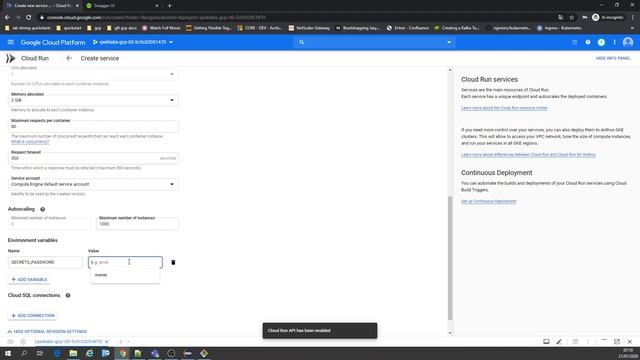Delete the SECRETS_PASSWORD environment variable row
Screen dimensions: 640x360
tap(173, 262)
